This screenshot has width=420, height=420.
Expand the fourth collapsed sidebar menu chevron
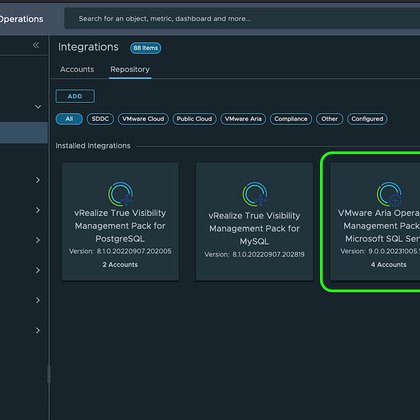38,270
